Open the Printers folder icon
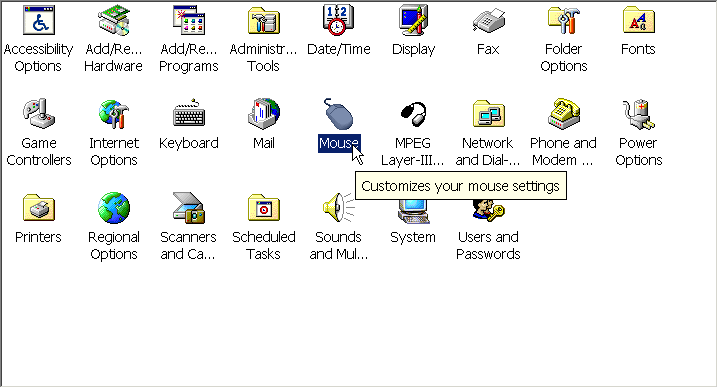This screenshot has width=718, height=388. (x=39, y=208)
